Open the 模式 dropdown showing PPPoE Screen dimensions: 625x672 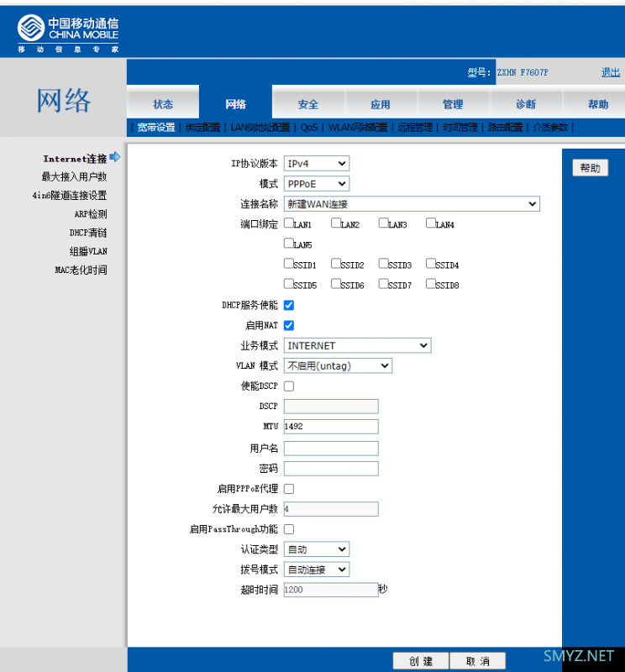(317, 184)
